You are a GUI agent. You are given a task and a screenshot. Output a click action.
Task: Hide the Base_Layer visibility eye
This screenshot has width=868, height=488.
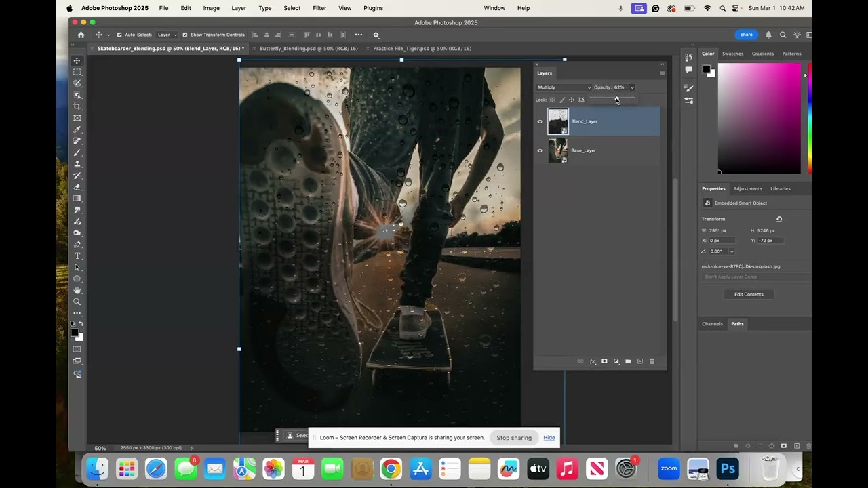(540, 150)
